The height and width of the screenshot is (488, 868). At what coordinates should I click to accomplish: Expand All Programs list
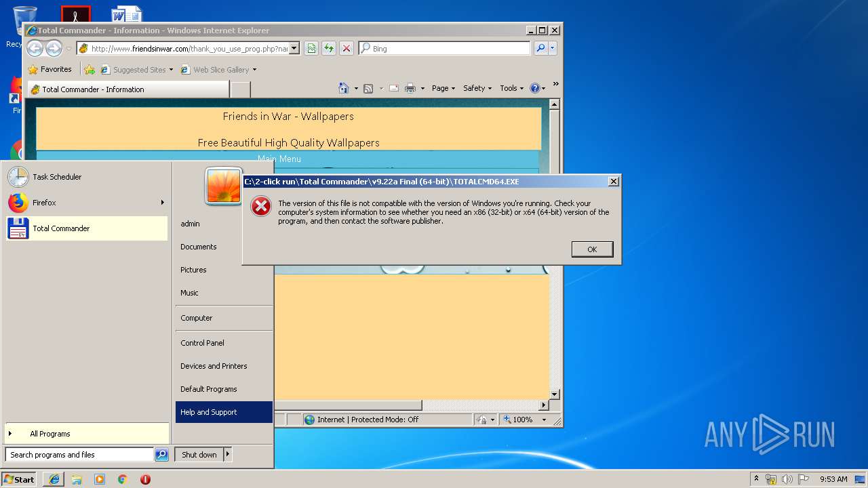(87, 434)
